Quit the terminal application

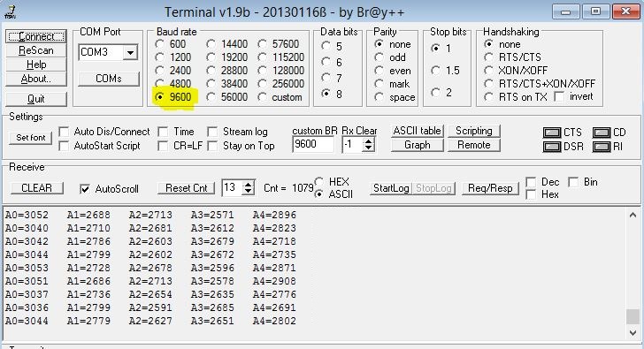pyautogui.click(x=36, y=99)
